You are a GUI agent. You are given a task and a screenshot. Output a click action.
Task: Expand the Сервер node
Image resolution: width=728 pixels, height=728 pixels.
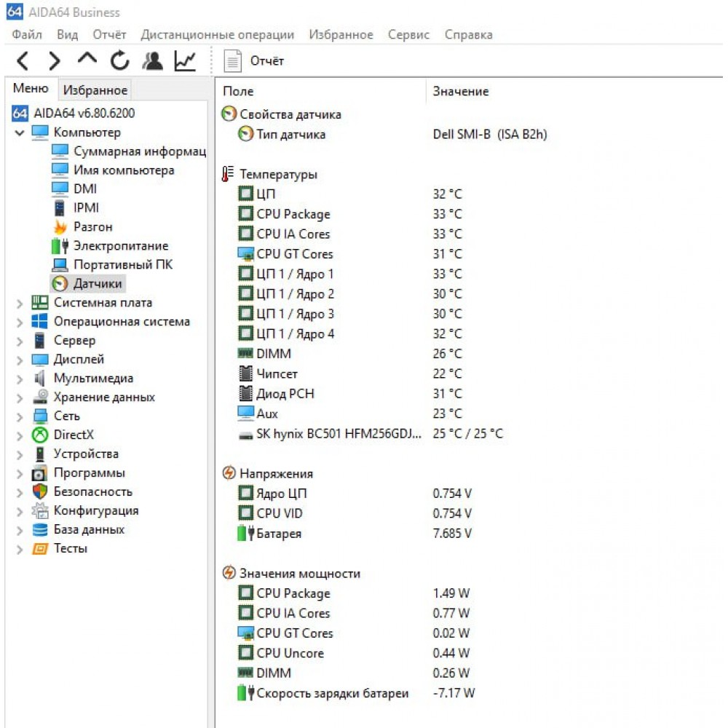coord(20,341)
